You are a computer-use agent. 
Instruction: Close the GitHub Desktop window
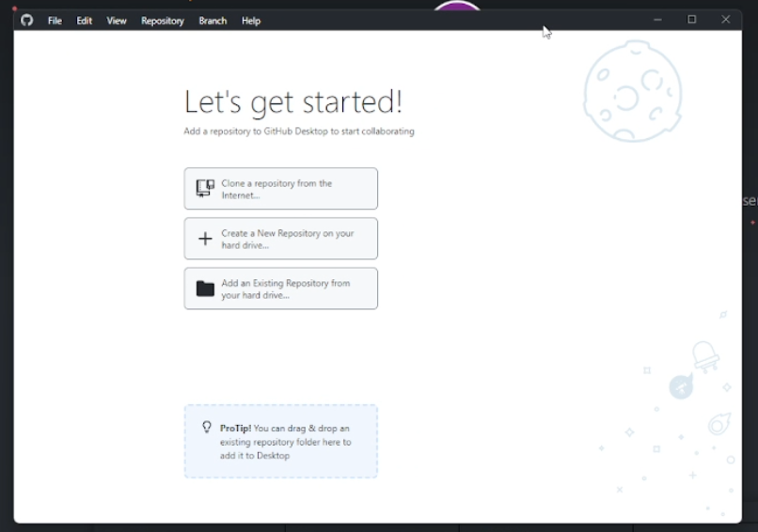click(x=726, y=20)
